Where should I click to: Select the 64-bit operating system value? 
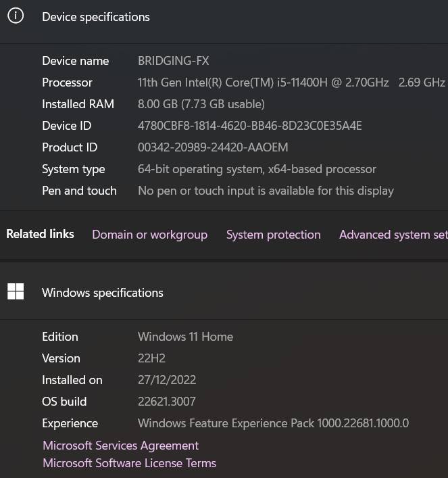coord(257,169)
